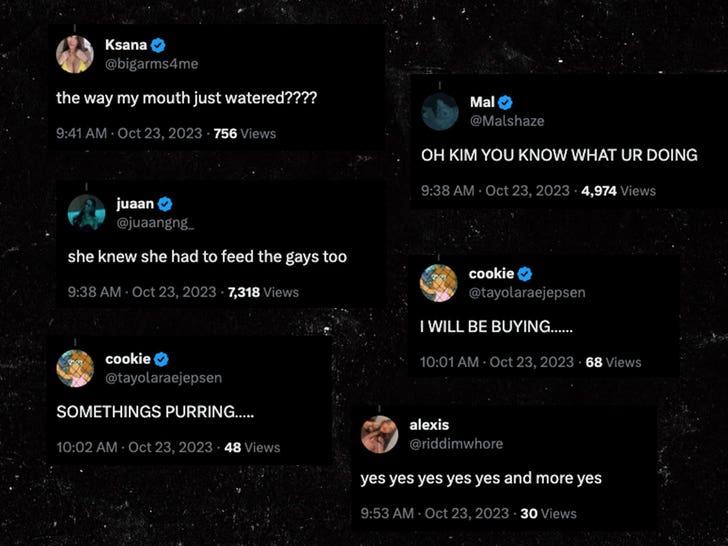Image resolution: width=728 pixels, height=546 pixels.
Task: Click cookie's avatar on the I WILL BE BUYING tweet
Action: point(438,283)
